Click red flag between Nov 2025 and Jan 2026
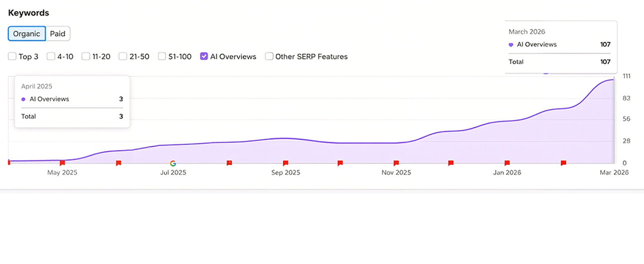644x264 pixels. (x=451, y=163)
